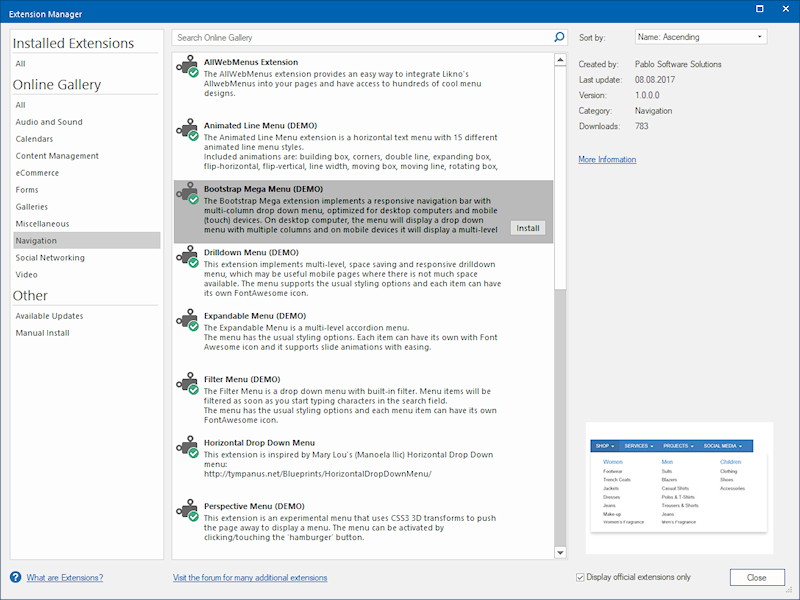Install the Bootstrap Mega Menu extension

[x=527, y=228]
